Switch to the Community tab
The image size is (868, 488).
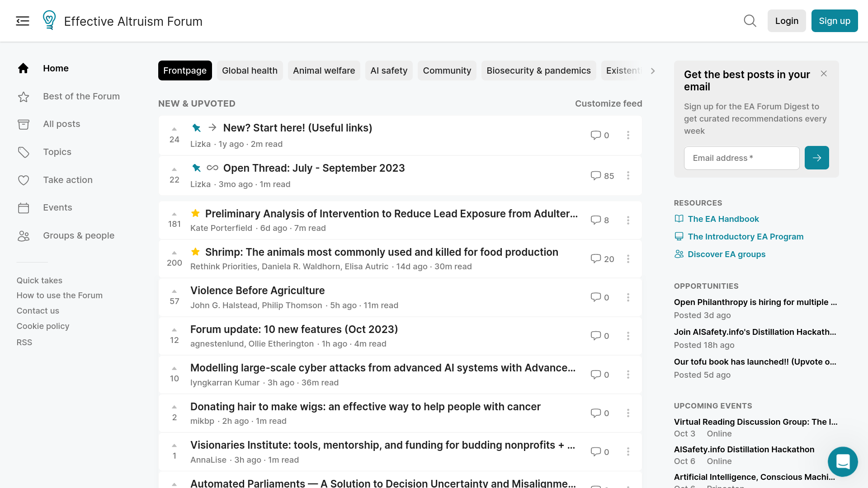(447, 70)
